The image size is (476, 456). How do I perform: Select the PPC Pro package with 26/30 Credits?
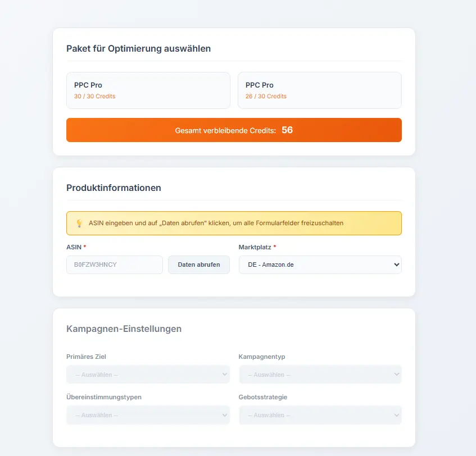tap(319, 90)
